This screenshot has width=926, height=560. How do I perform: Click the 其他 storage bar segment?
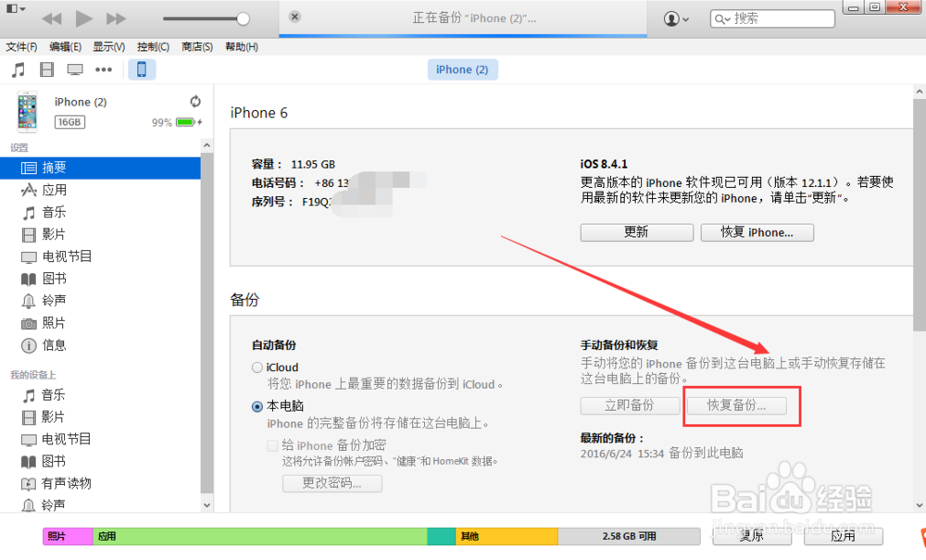click(507, 536)
